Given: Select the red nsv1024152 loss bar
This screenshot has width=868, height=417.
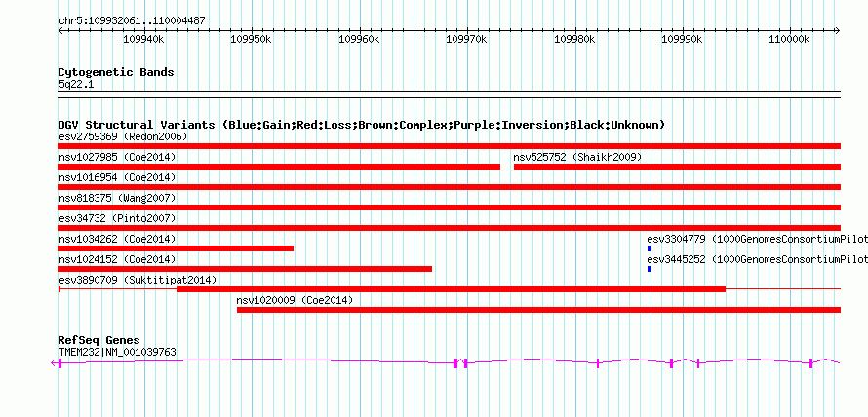Looking at the screenshot, I should 245,269.
